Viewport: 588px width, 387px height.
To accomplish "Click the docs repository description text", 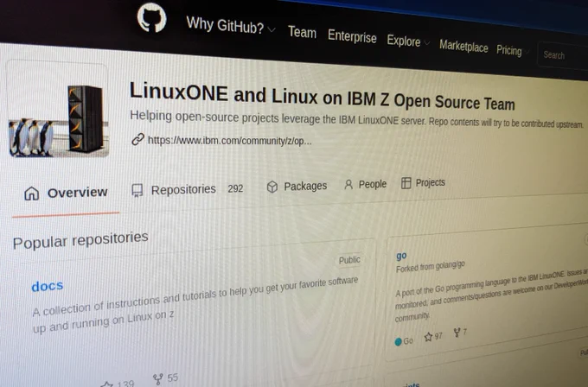I will point(195,305).
